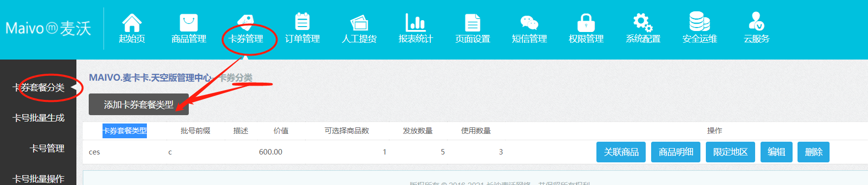
Task: Click 编辑 for the ces row
Action: [776, 152]
